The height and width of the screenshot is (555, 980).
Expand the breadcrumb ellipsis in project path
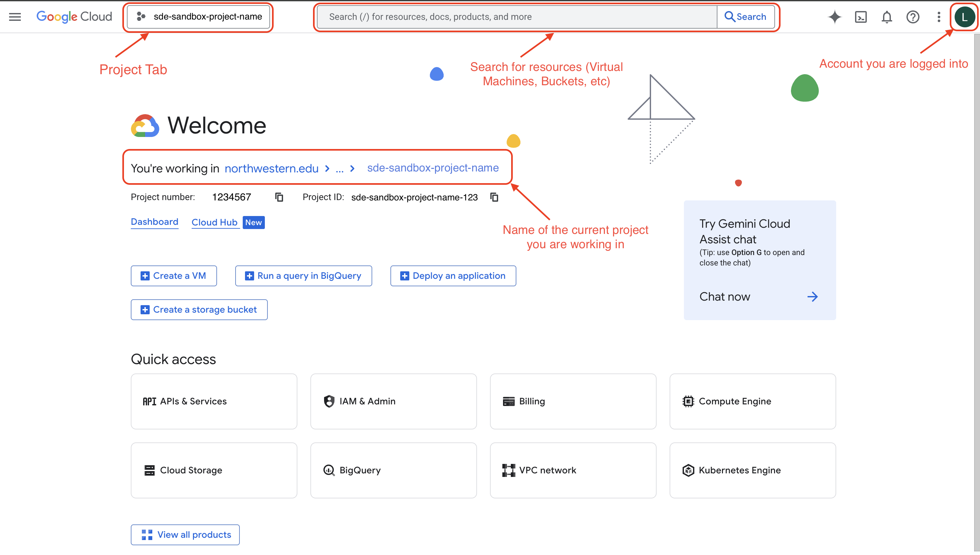point(339,169)
